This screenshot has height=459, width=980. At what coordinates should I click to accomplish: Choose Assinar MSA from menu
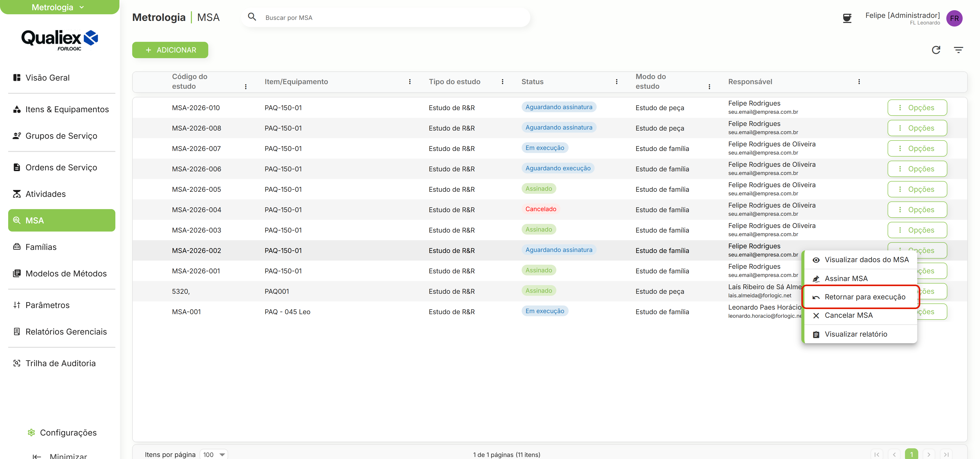coord(861,278)
